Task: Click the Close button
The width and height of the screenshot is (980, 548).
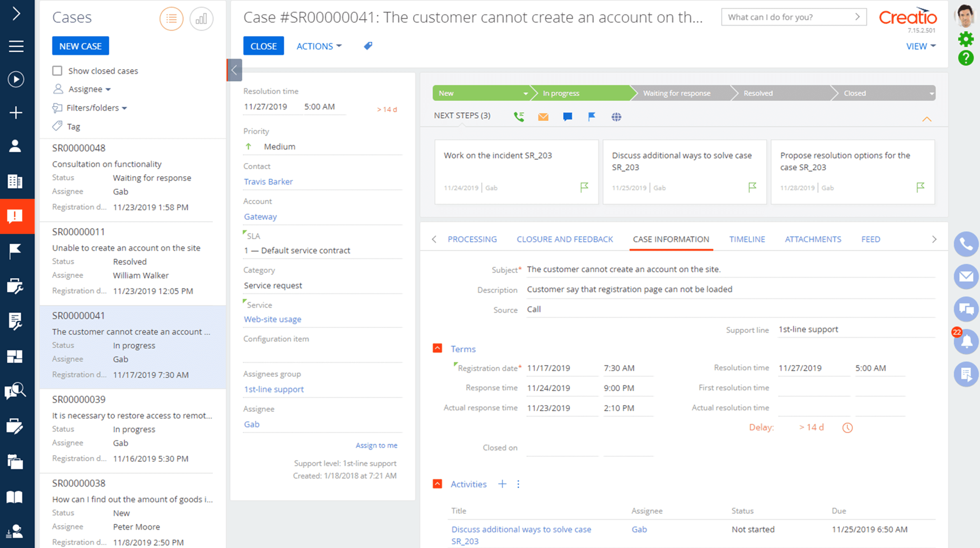Action: (264, 46)
